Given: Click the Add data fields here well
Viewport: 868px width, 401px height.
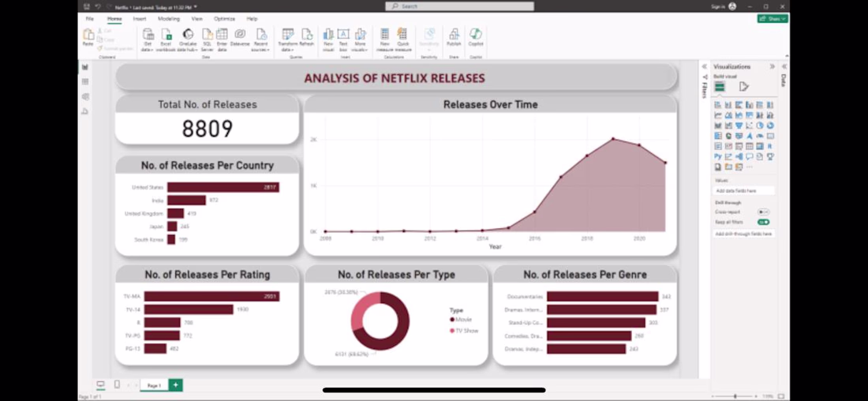Looking at the screenshot, I should click(x=744, y=190).
